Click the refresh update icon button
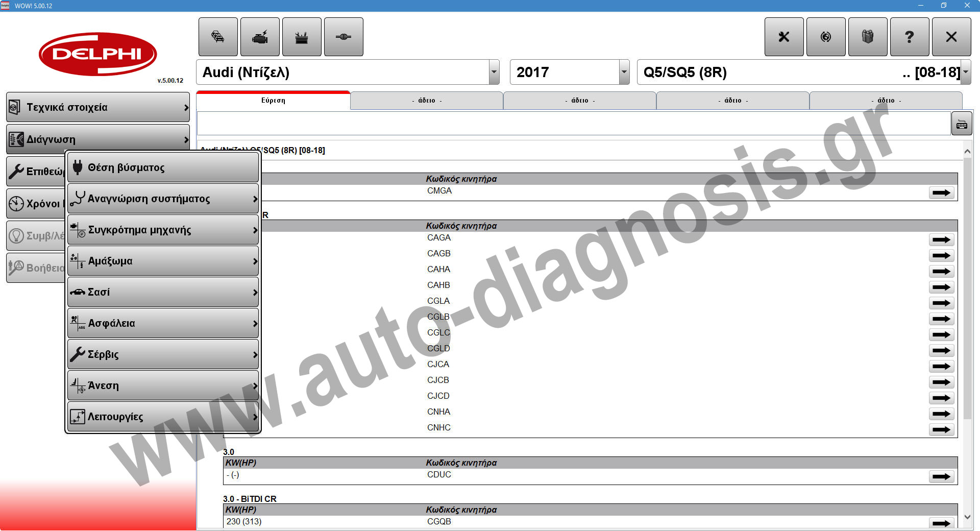980x531 pixels. tap(826, 37)
